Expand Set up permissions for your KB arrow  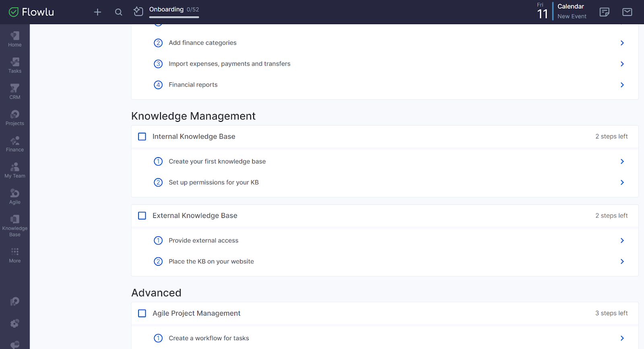point(622,183)
